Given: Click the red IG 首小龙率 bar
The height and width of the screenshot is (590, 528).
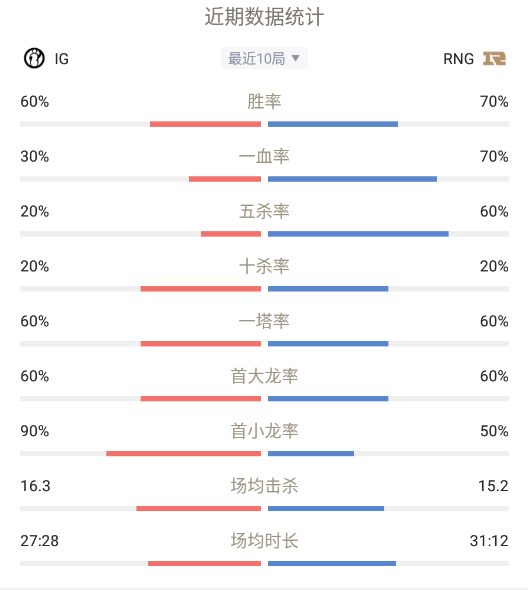Looking at the screenshot, I should coord(184,454).
